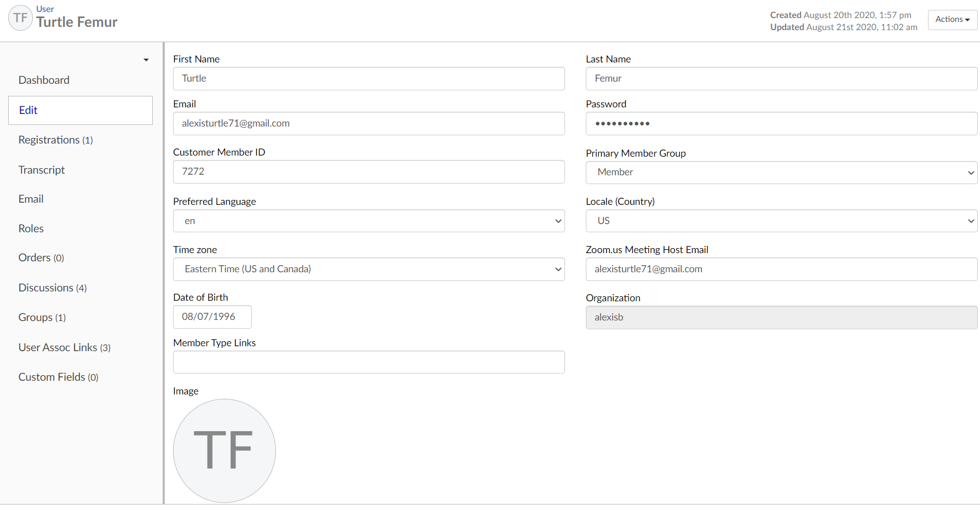Click the Member Type Links field

[369, 362]
